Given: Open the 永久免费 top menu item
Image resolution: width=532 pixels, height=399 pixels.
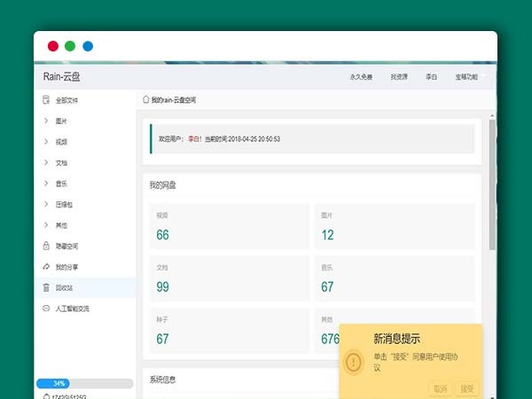Looking at the screenshot, I should pos(362,77).
